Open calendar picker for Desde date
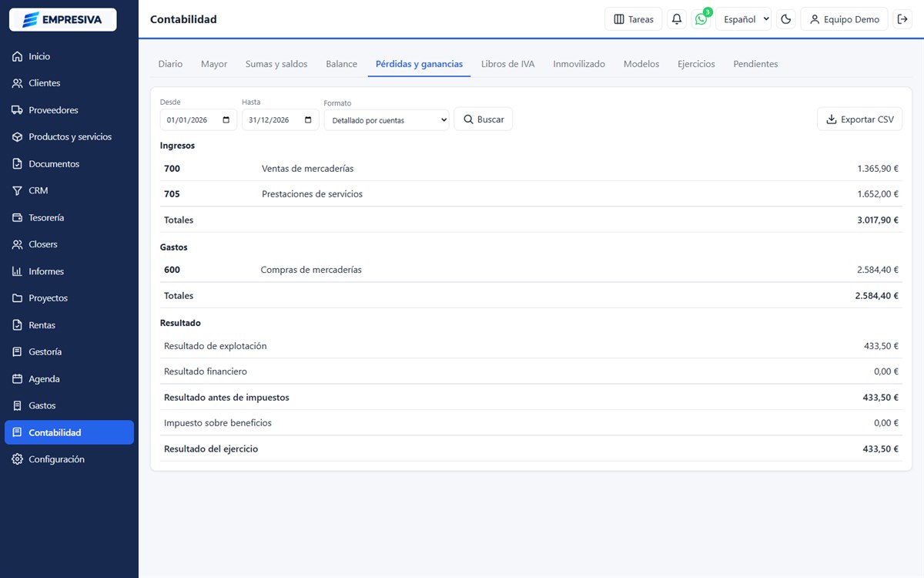This screenshot has width=924, height=578. coord(226,120)
